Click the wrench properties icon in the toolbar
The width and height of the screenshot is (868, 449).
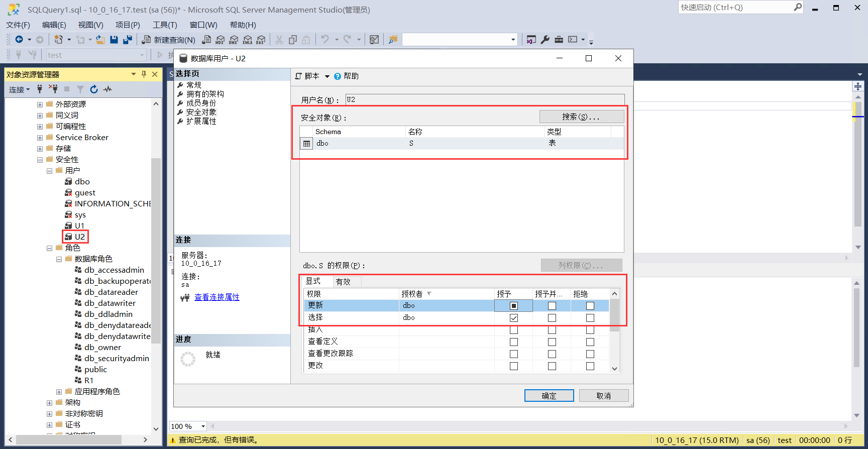[545, 39]
